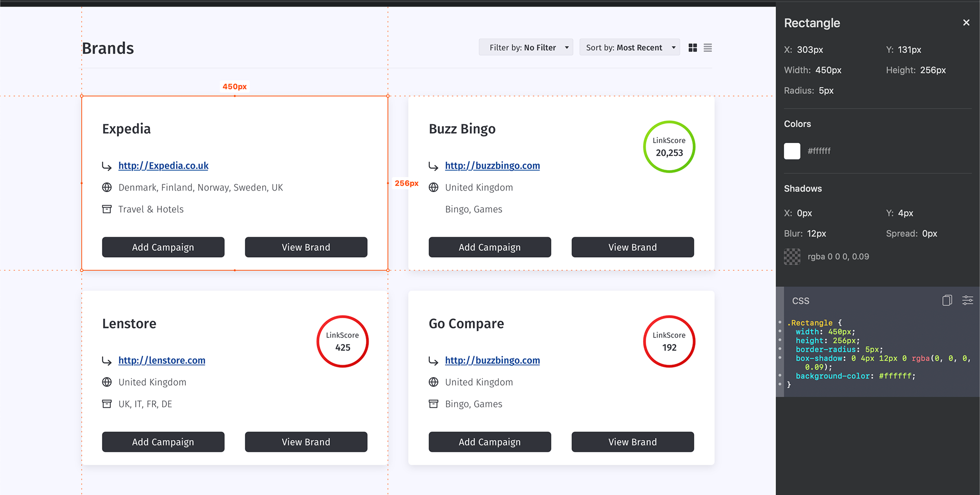Open buzzbingo.com link in Buzz Bingo card

click(493, 166)
